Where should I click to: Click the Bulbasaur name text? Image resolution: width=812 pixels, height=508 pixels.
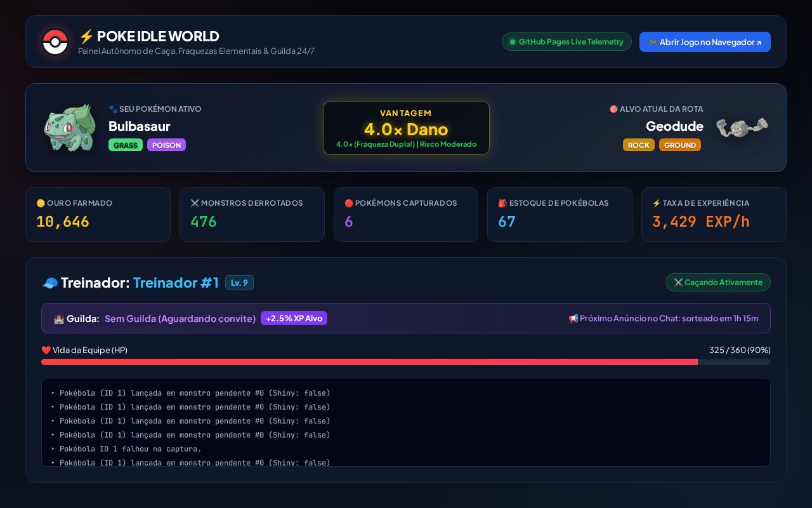click(140, 126)
